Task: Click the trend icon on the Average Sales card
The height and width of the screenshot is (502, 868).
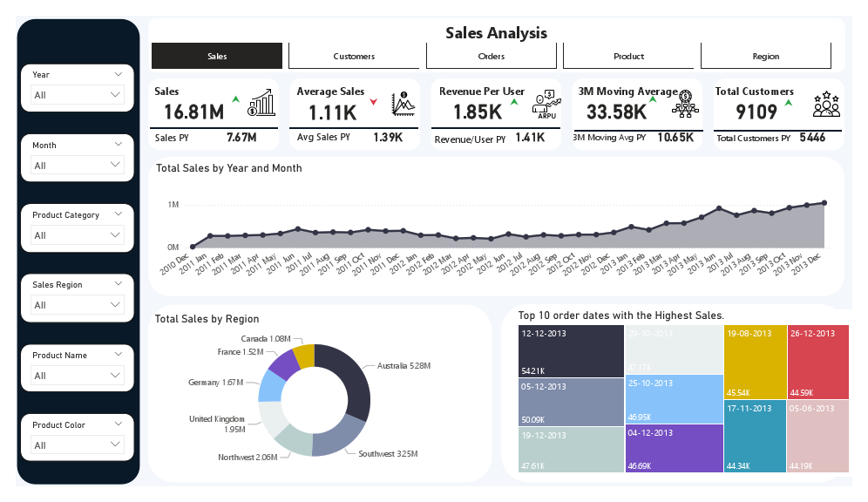Action: pos(404,103)
